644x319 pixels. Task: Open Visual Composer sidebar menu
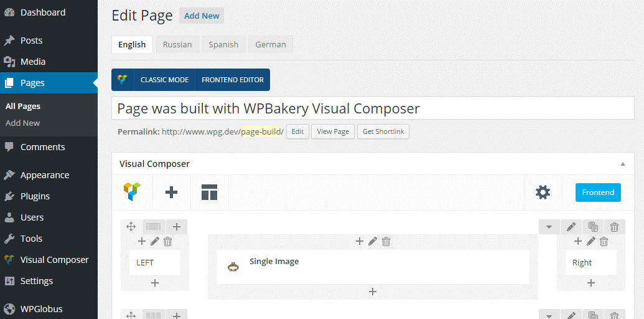(54, 260)
